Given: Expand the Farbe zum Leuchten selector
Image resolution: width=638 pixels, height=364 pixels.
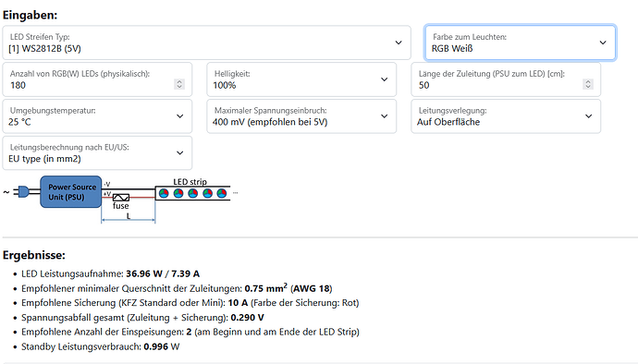Looking at the screenshot, I should [520, 42].
